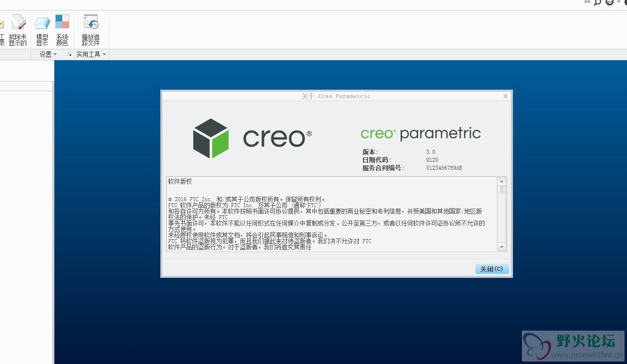Click the dialog title '关于 Creo Parametric'
This screenshot has width=627, height=364.
pos(336,96)
